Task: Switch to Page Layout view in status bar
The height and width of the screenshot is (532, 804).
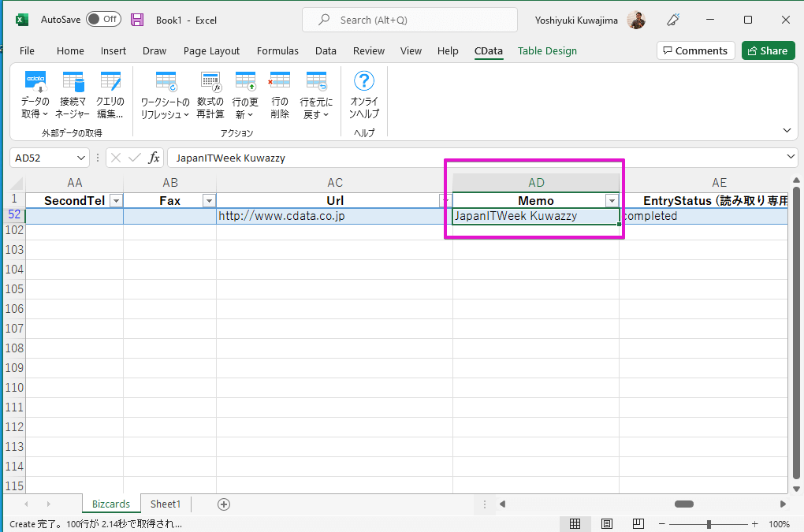Action: coord(607,524)
